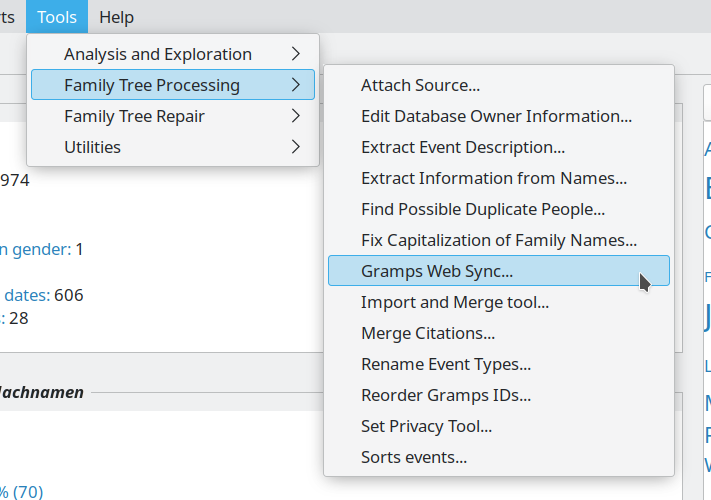
Task: Expand the Utilities submenu arrow
Action: click(295, 147)
